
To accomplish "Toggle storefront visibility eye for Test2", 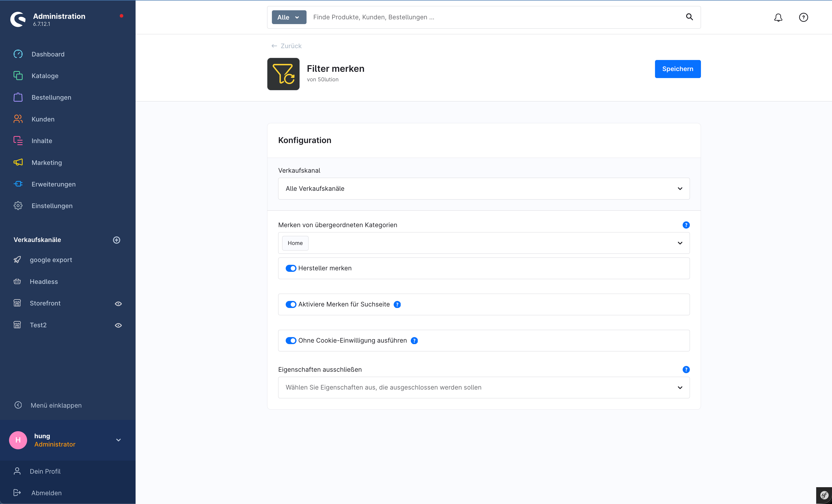I will (x=118, y=326).
